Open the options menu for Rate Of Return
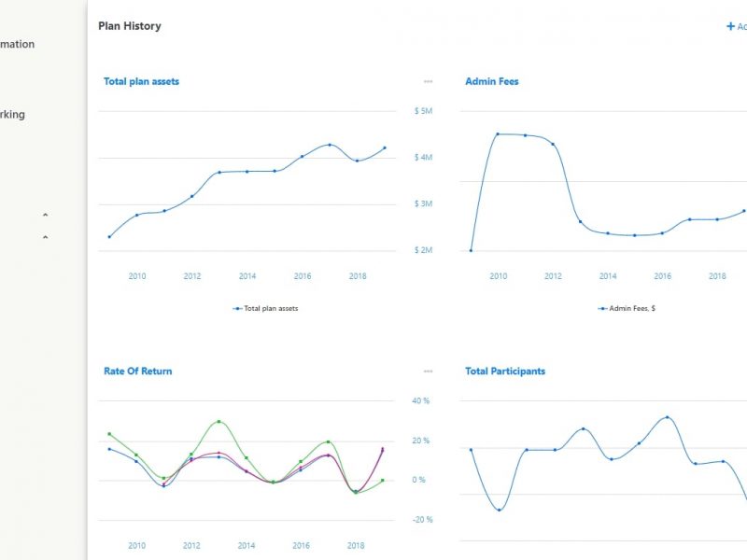747x560 pixels. click(428, 371)
